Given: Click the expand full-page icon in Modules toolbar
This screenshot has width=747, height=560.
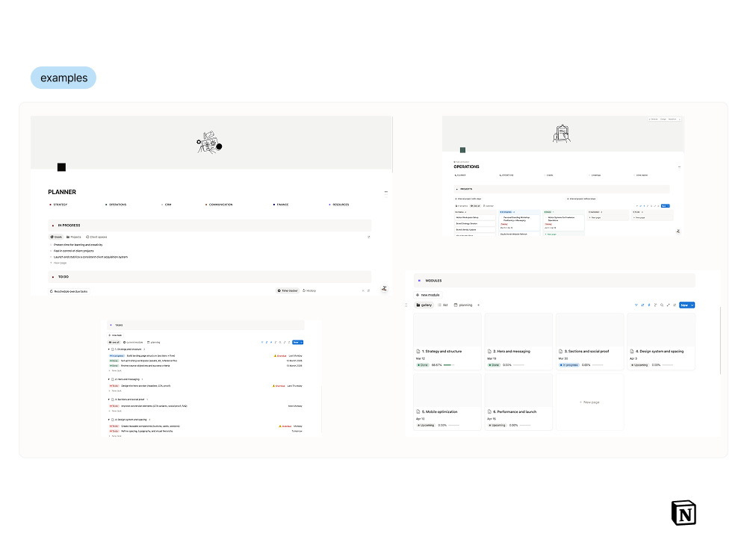Looking at the screenshot, I should 668,305.
